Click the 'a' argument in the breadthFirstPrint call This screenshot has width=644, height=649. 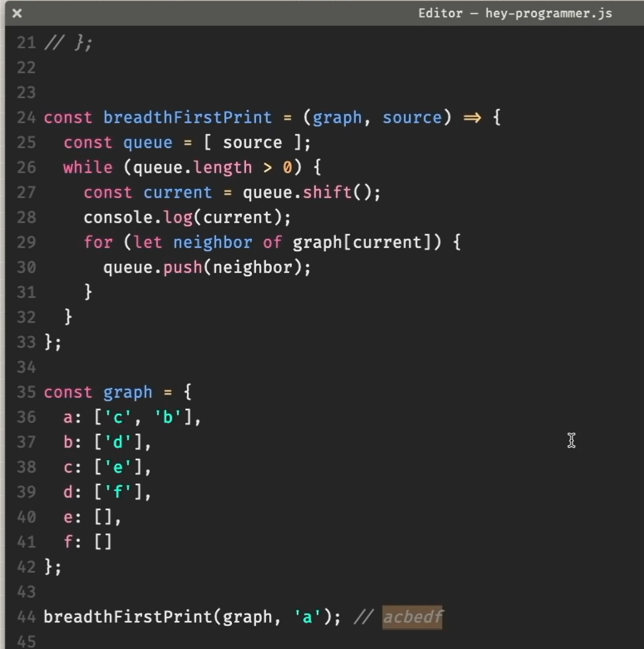307,617
